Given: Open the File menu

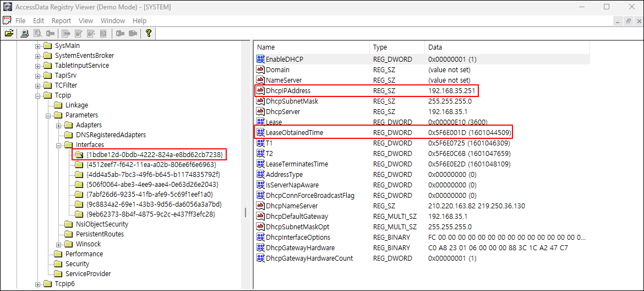Looking at the screenshot, I should pos(20,20).
